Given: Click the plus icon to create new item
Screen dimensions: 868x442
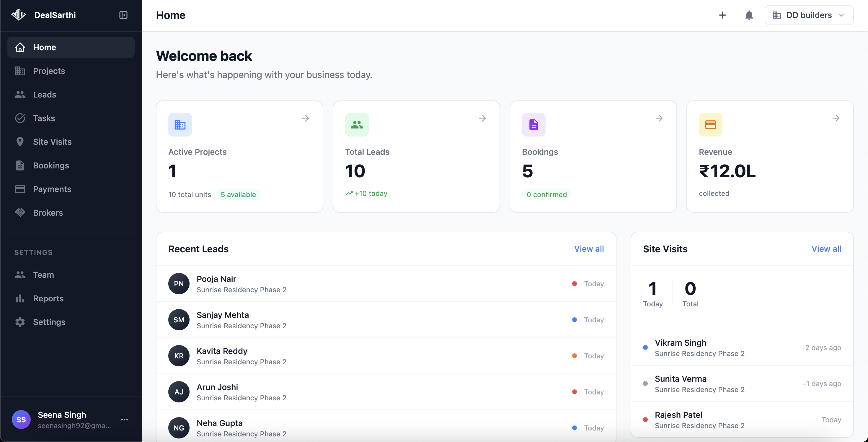Looking at the screenshot, I should [x=722, y=15].
